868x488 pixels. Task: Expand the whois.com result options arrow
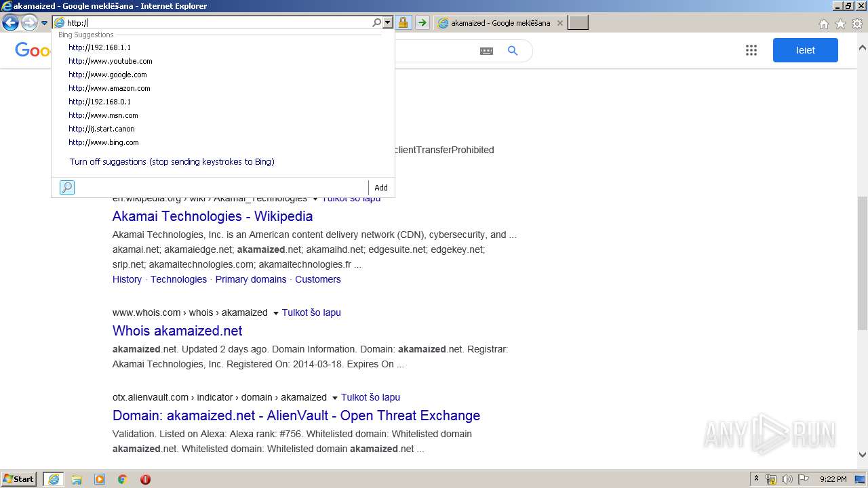(x=275, y=313)
